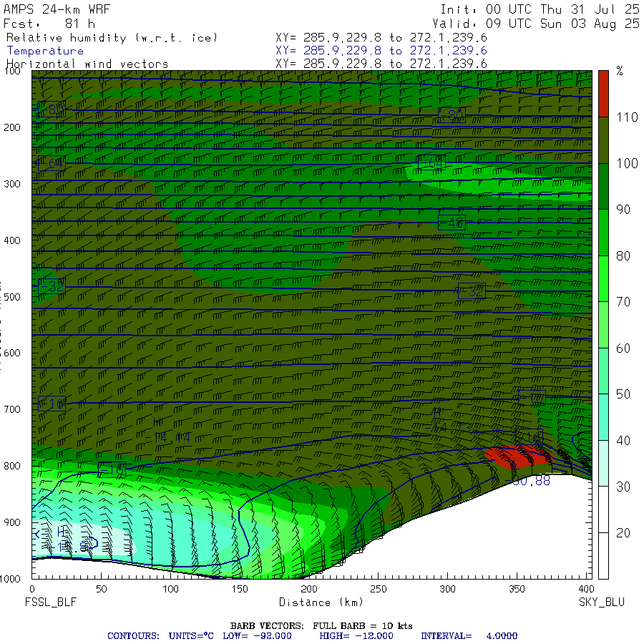The width and height of the screenshot is (644, 644).
Task: Click the 'HIGH= -12.000' value
Action: [356, 636]
